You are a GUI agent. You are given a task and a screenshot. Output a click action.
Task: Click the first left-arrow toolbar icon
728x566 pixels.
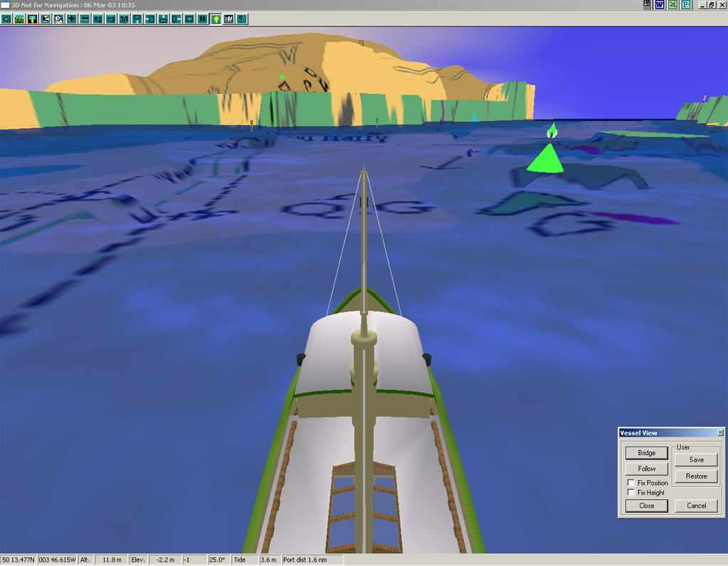coord(6,19)
